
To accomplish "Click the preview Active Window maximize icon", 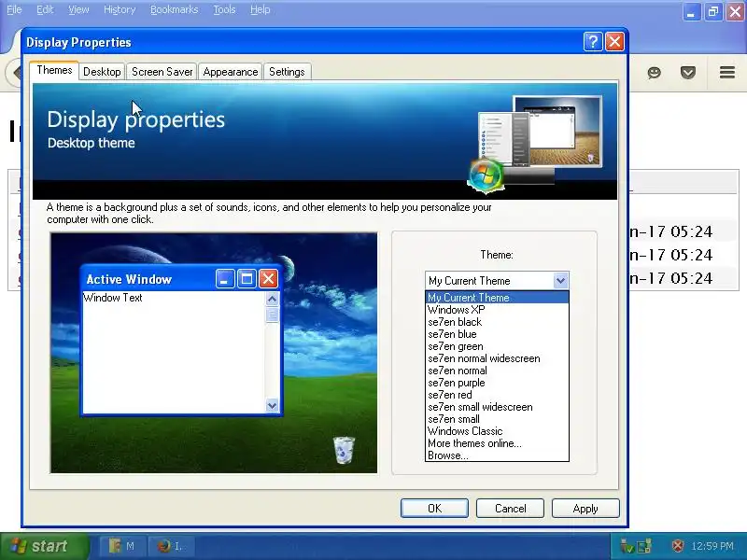I will (247, 278).
